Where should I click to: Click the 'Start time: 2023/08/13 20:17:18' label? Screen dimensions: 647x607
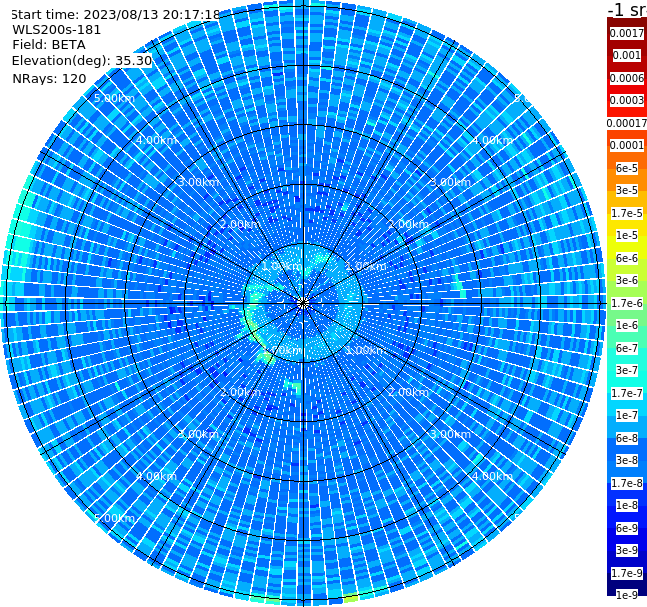pos(115,15)
